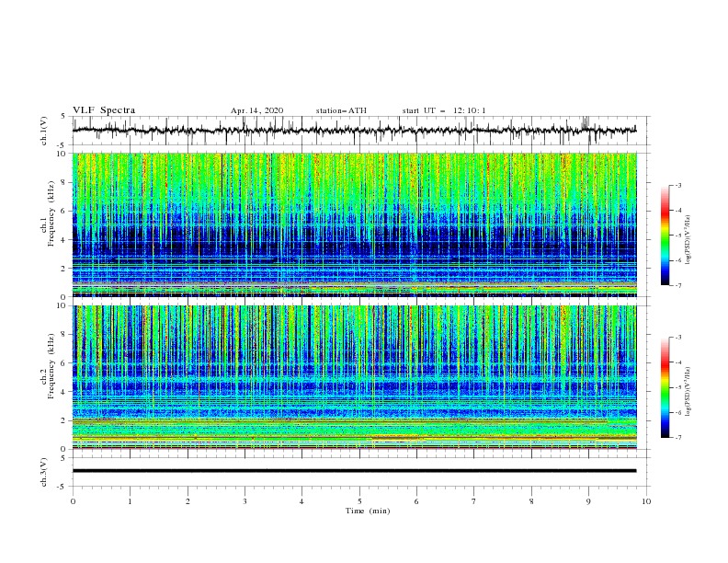The image size is (728, 563).
Task: Click the ch.2 spectrogram panel
Action: (355, 377)
